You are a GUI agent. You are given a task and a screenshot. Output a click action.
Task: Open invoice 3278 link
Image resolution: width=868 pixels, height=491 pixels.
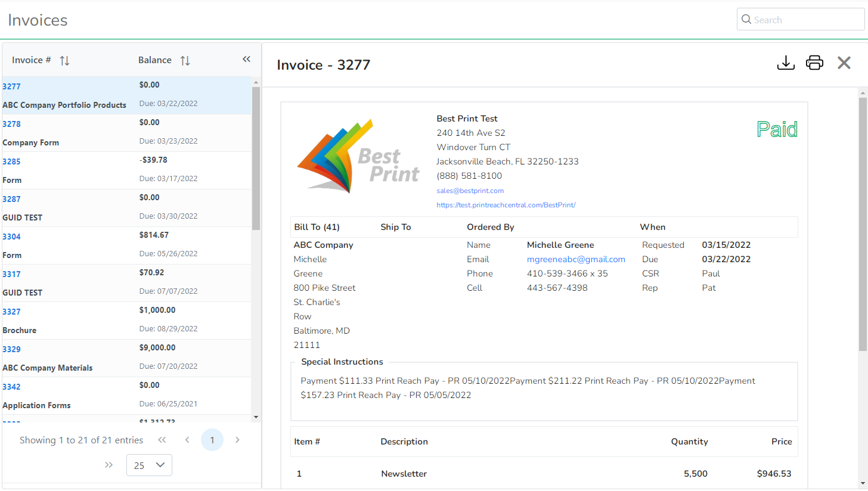point(11,124)
